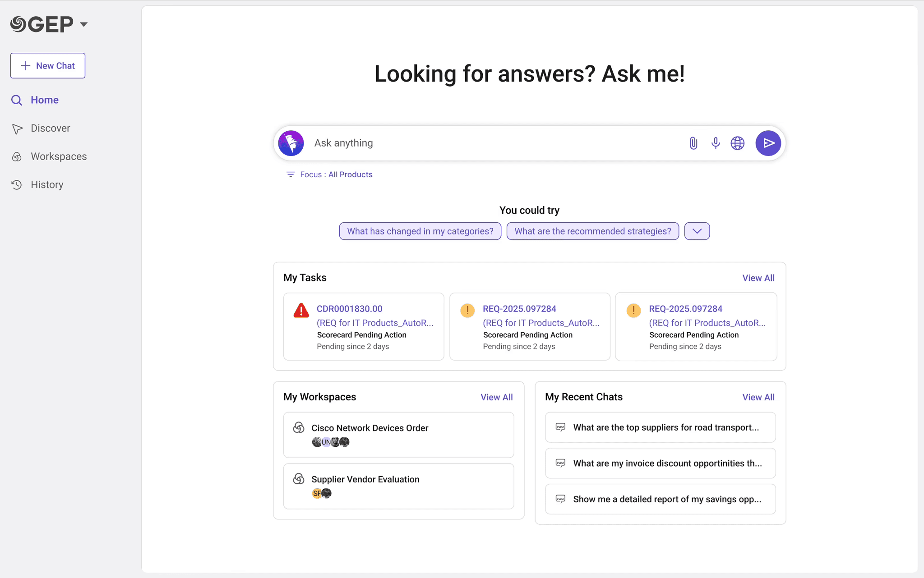Viewport: 924px width, 578px height.
Task: Click View All in My Tasks
Action: (758, 278)
